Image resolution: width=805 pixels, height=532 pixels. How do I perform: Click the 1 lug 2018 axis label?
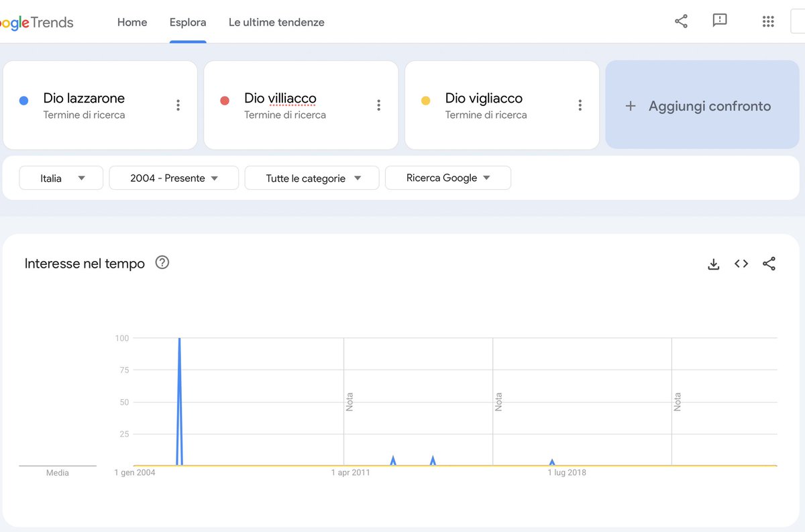point(567,473)
